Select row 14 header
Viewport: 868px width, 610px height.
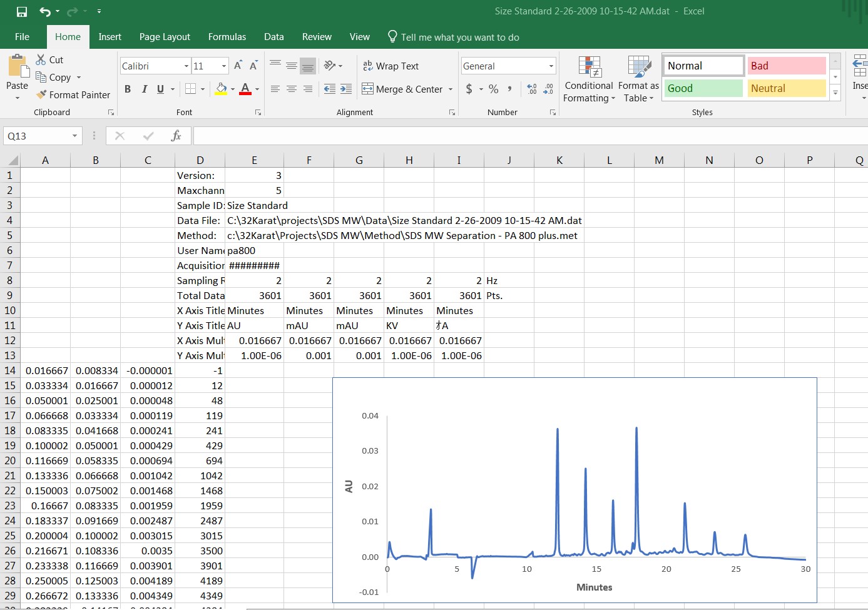point(10,370)
